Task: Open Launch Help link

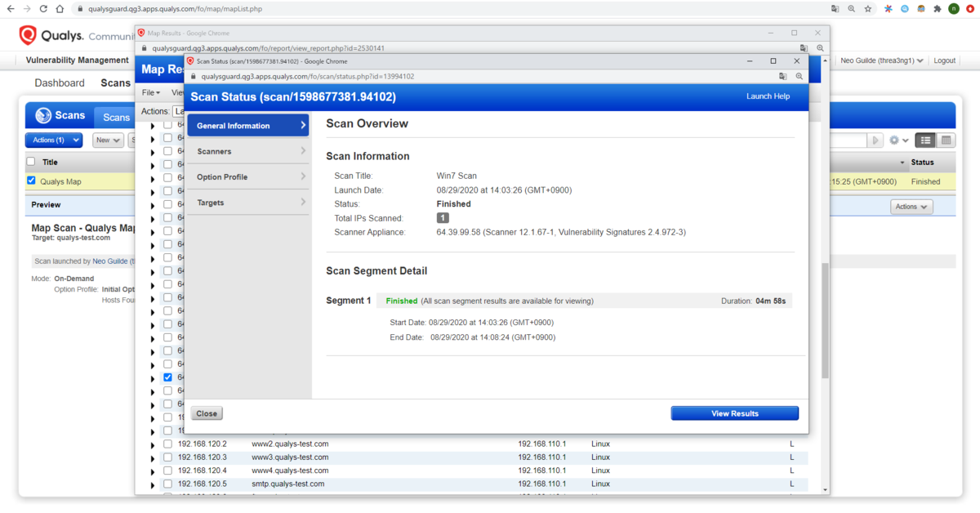Action: 768,96
